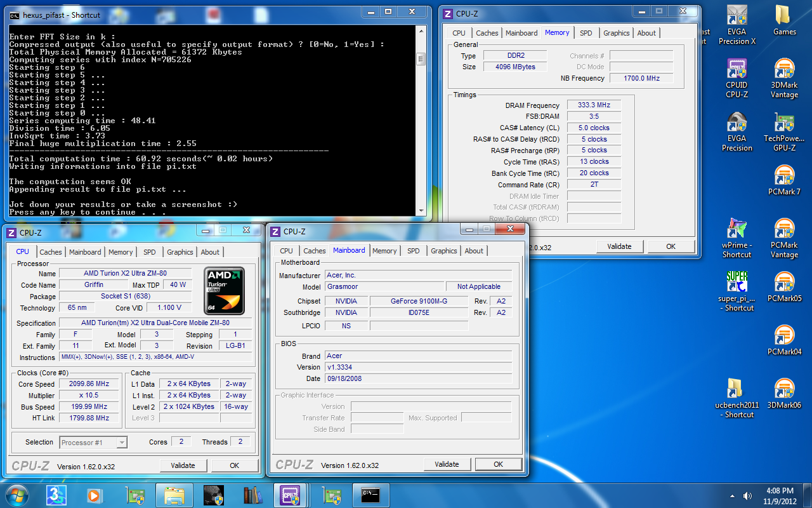This screenshot has height=508, width=812.
Task: Click console window vertical scrollbar thumb
Action: point(421,59)
